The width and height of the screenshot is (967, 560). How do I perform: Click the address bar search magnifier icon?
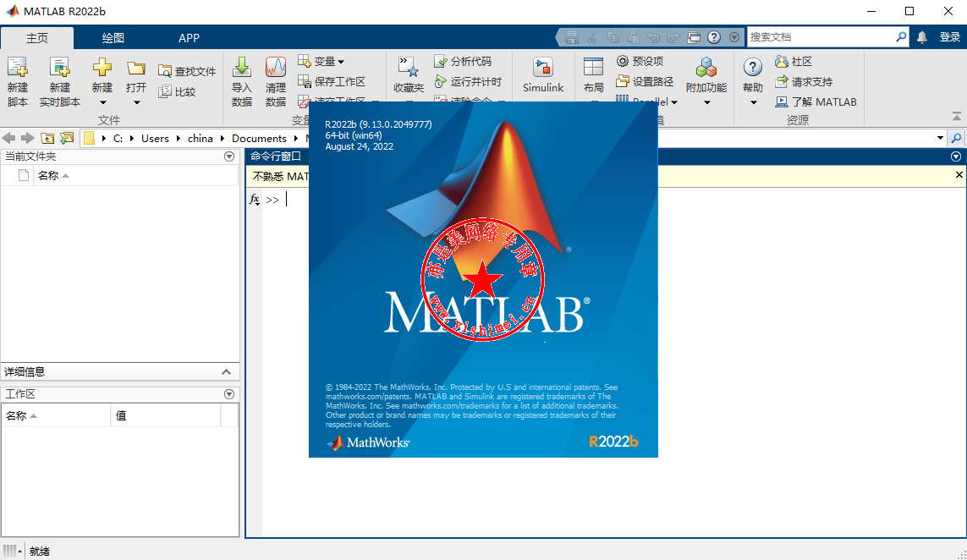[x=957, y=138]
